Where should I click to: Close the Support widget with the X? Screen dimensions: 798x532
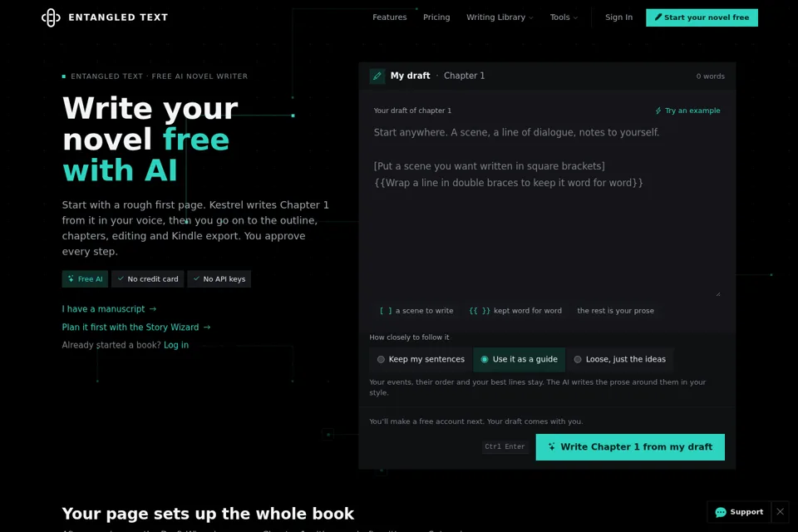coord(781,512)
